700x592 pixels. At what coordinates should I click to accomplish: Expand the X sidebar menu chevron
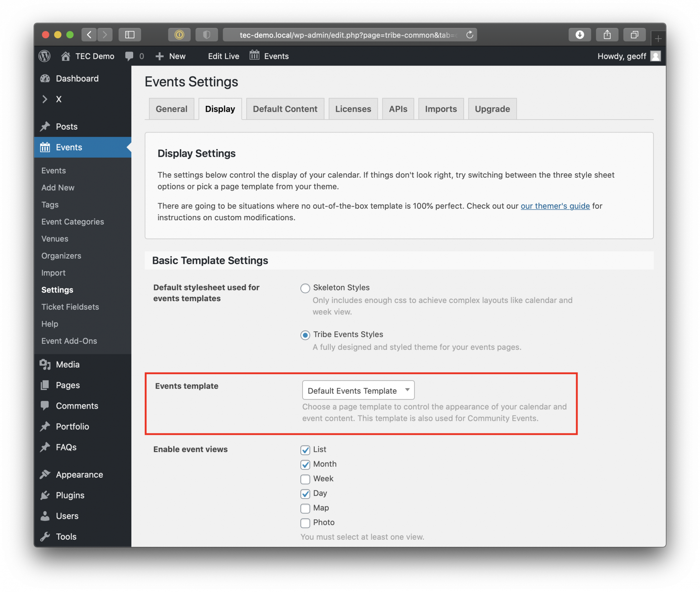(45, 99)
